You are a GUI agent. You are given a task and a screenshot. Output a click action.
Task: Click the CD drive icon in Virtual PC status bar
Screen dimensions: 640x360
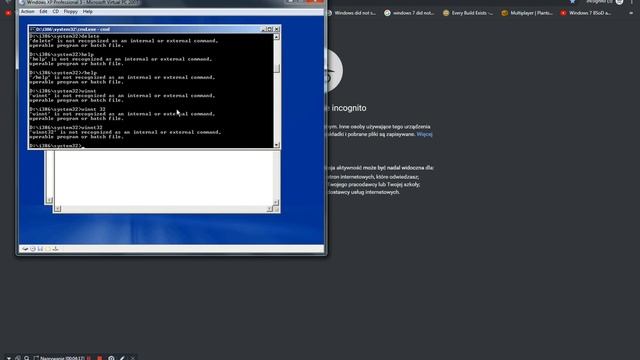[x=33, y=249]
